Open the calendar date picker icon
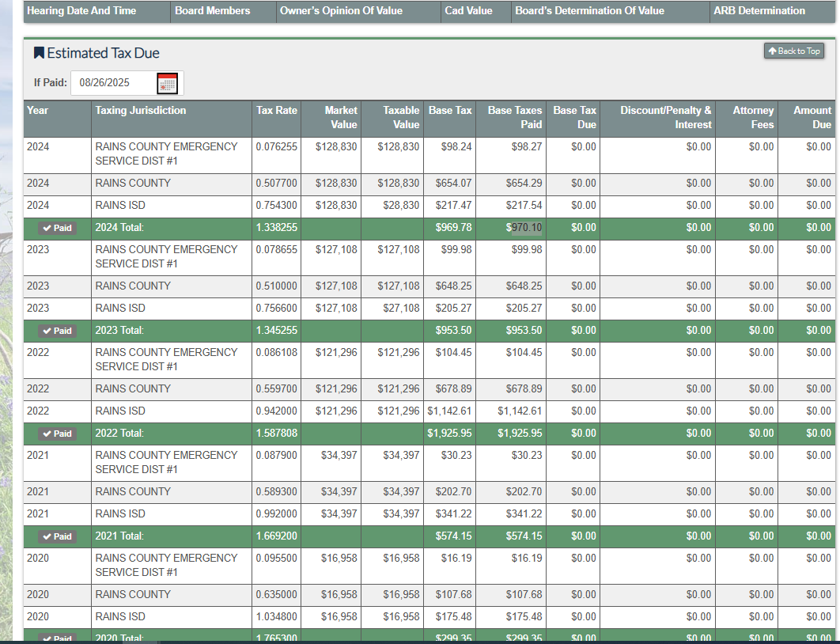Image resolution: width=840 pixels, height=644 pixels. click(x=167, y=83)
